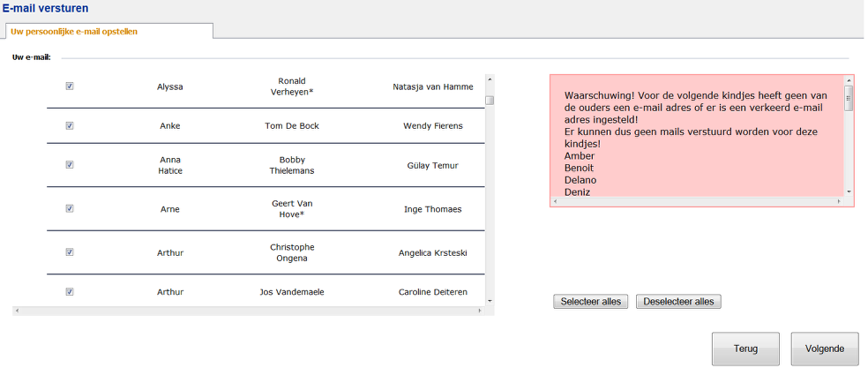Click the recipient list scroll left arrow

tap(18, 311)
